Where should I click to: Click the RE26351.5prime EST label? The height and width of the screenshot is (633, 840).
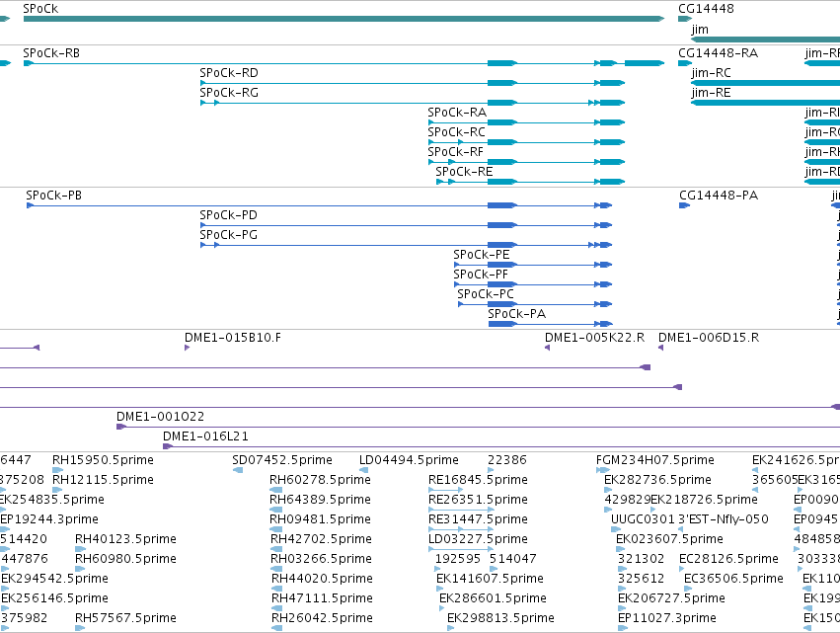tap(478, 500)
